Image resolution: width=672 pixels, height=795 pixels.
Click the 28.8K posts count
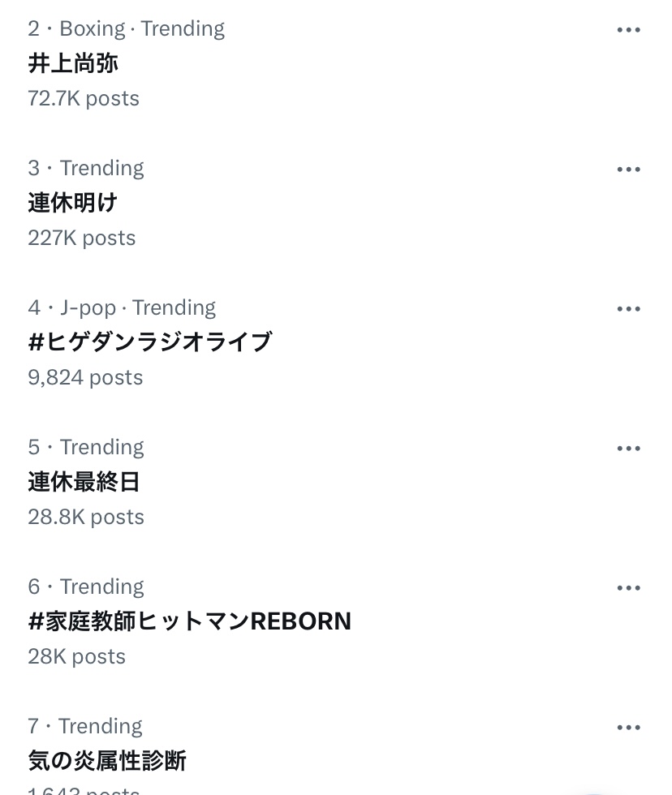coord(86,518)
